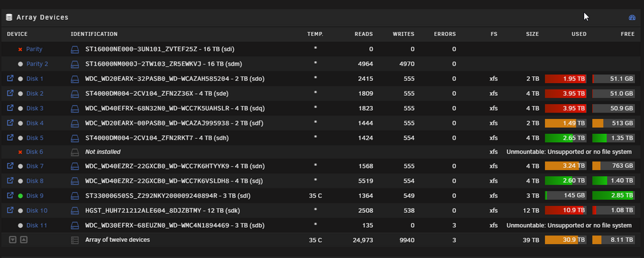Image resolution: width=644 pixels, height=258 pixels.
Task: Click the Array Devices panel title
Action: [43, 17]
